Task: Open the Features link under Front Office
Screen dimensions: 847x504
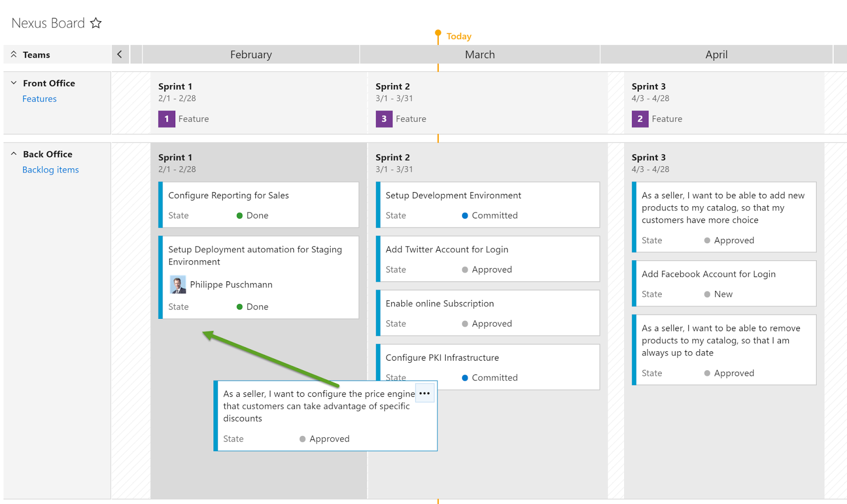Action: (x=39, y=98)
